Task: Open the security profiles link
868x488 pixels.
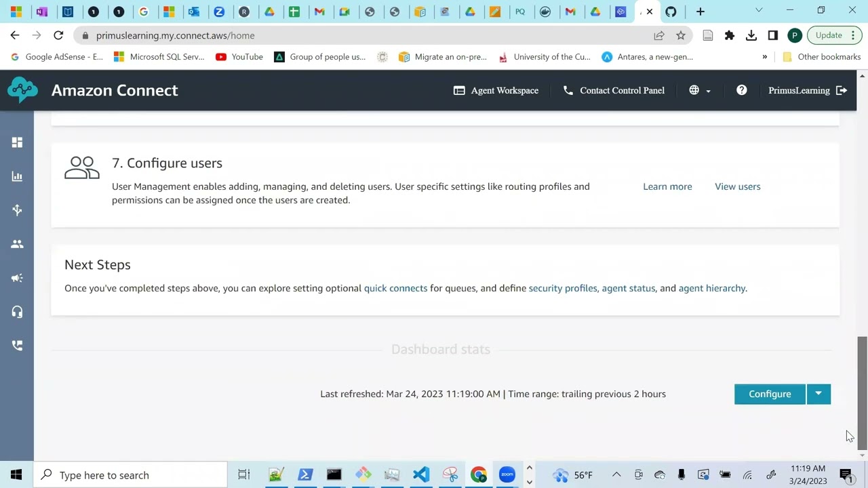Action: [563, 288]
